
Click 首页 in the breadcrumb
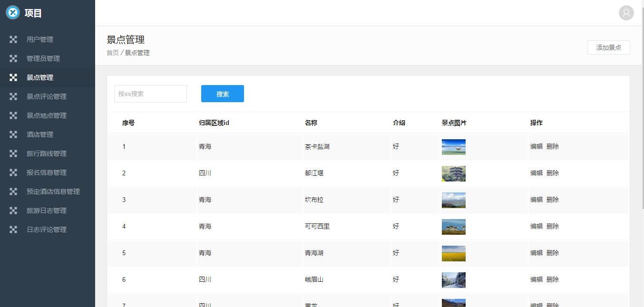[113, 53]
